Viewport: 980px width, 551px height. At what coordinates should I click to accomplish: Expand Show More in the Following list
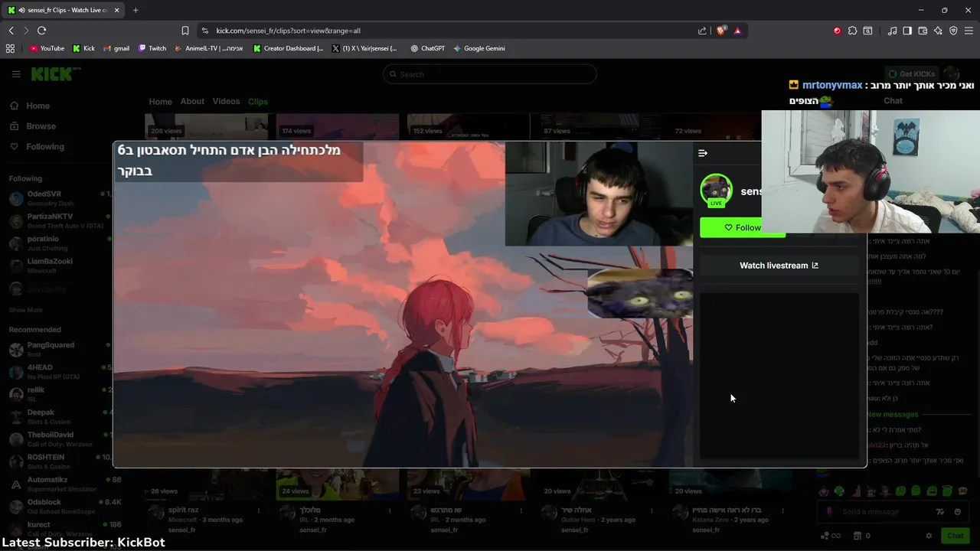point(25,310)
